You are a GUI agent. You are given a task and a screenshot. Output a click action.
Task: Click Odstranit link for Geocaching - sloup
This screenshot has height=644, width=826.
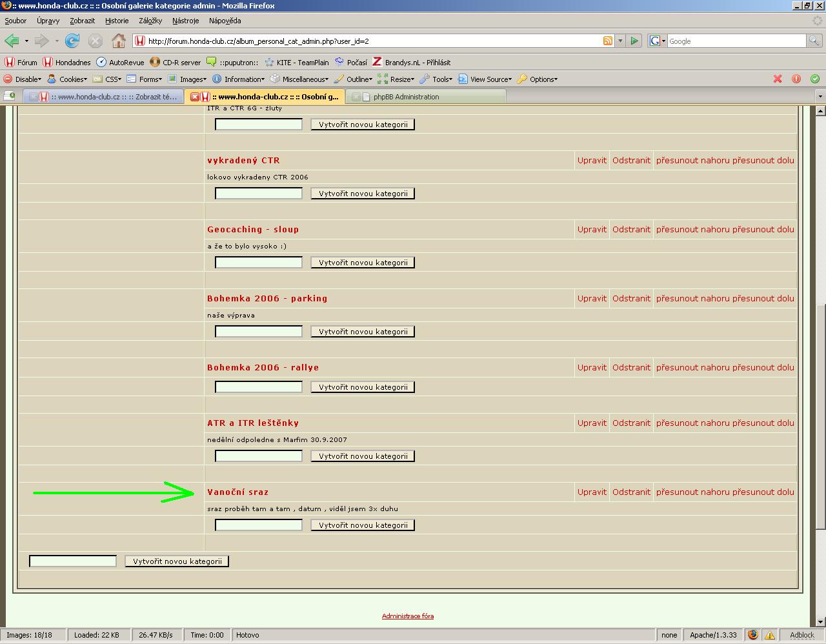(x=631, y=229)
